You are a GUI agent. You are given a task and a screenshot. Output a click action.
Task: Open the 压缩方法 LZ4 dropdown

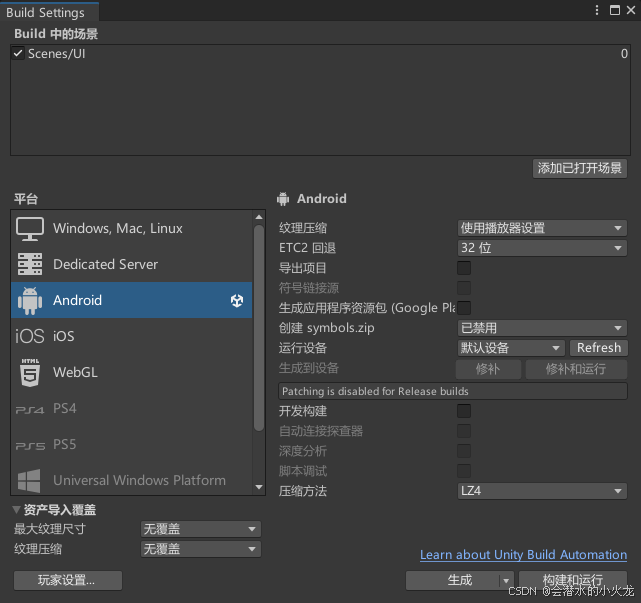tap(542, 491)
